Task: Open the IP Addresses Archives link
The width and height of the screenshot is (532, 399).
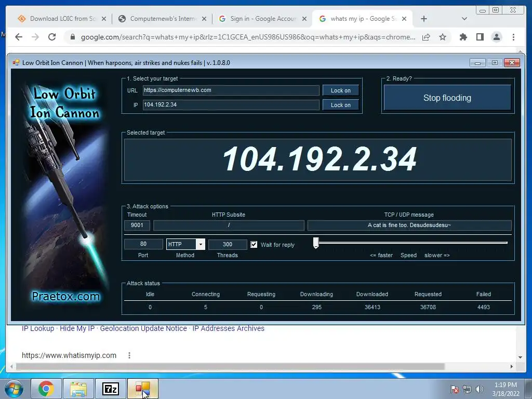Action: click(229, 328)
